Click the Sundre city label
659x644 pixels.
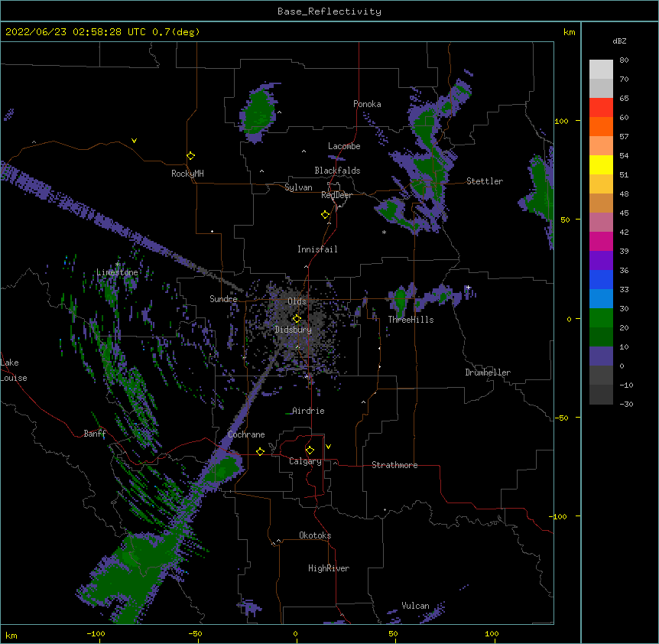pyautogui.click(x=223, y=299)
